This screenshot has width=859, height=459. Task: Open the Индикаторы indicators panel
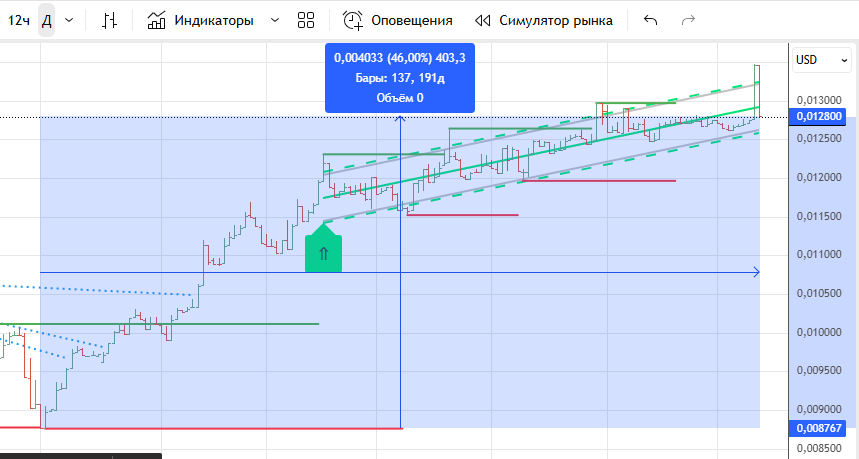(201, 21)
